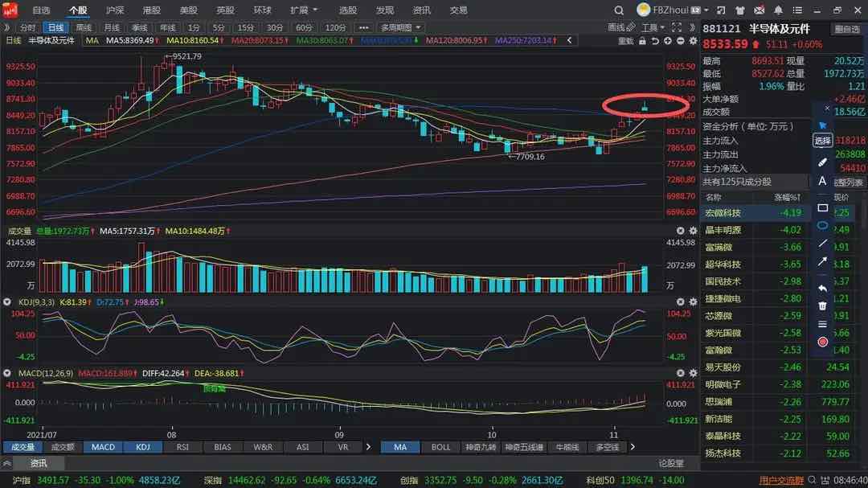Screen dimensions: 868x488
Task: Open main chart settings gear
Action: (693, 41)
